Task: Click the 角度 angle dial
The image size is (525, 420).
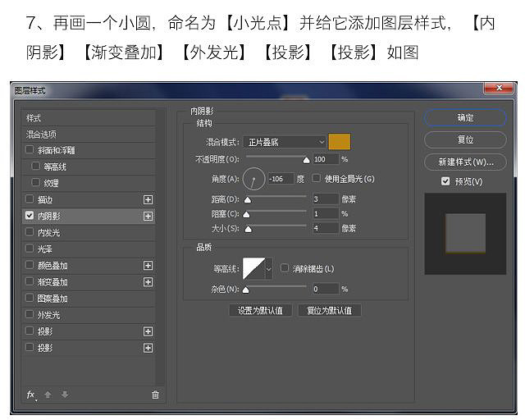Action: 253,179
